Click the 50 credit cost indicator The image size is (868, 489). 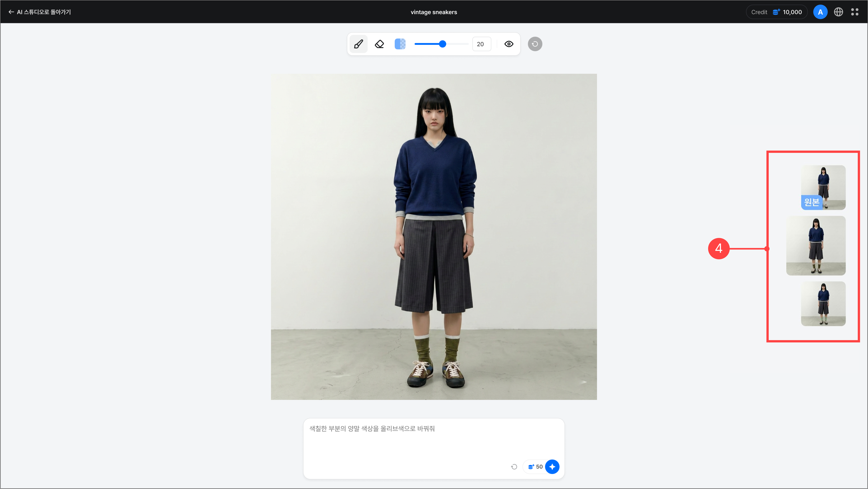pyautogui.click(x=535, y=467)
